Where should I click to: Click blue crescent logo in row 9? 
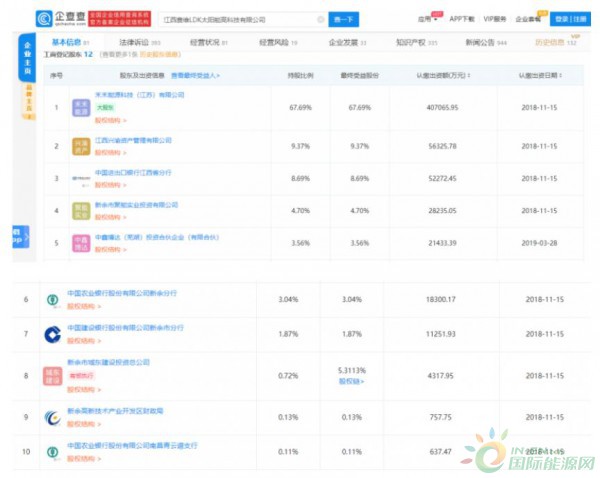click(52, 418)
